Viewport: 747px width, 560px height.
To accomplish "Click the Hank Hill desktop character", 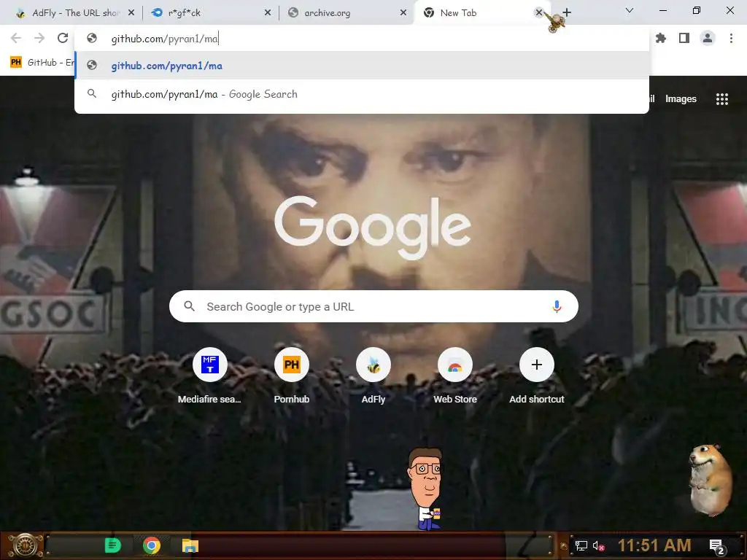I will coord(425,489).
